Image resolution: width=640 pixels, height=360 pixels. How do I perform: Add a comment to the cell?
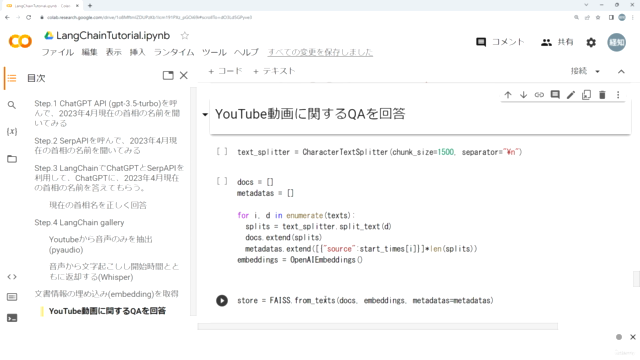[555, 95]
